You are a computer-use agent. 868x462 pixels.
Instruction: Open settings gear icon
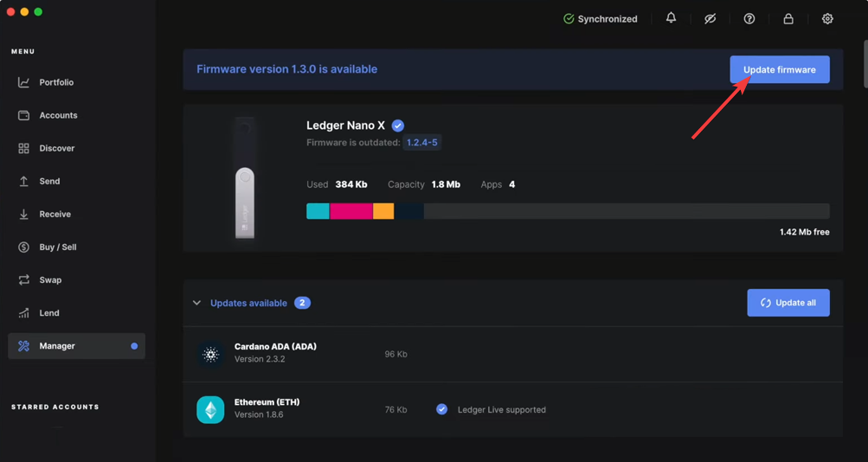[x=827, y=18]
